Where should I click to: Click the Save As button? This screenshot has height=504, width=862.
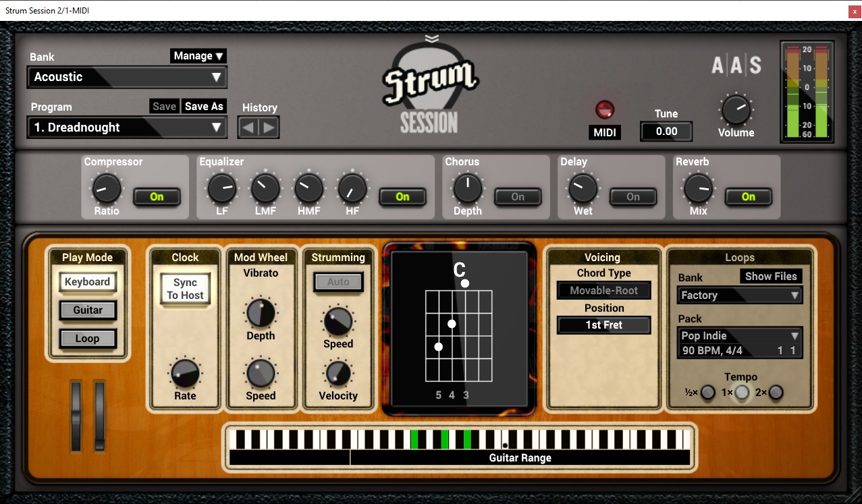(x=203, y=106)
